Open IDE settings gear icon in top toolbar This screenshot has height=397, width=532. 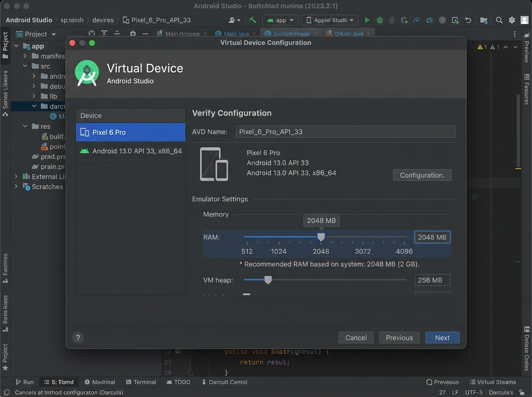512,20
